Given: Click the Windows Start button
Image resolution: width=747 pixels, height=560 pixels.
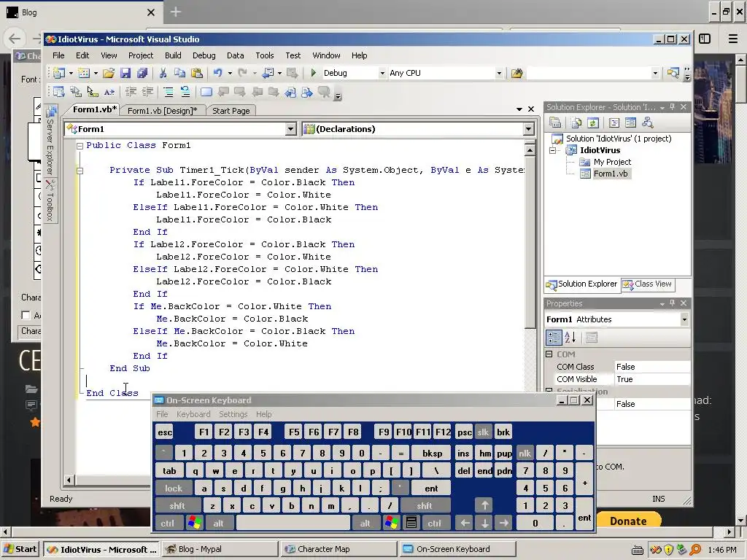Looking at the screenshot, I should point(20,549).
